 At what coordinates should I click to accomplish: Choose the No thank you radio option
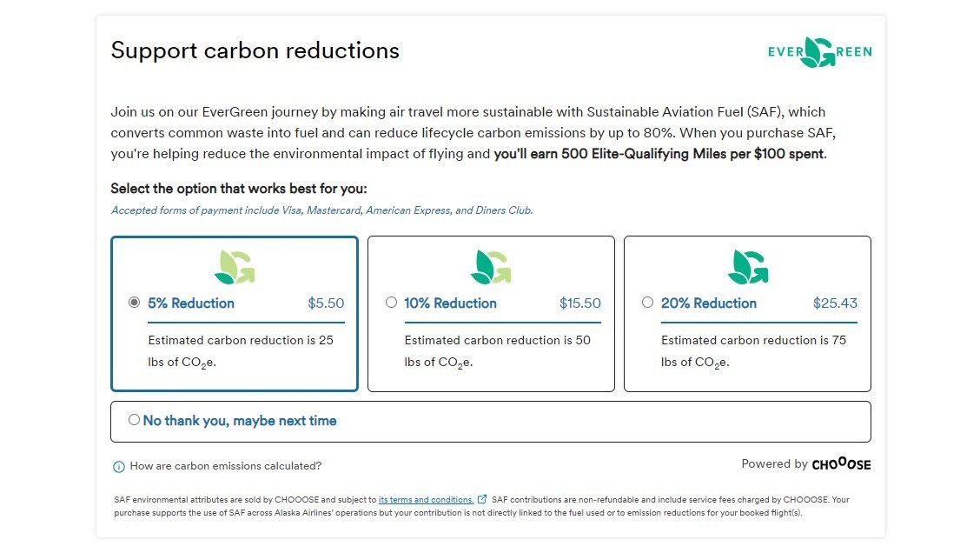(134, 420)
